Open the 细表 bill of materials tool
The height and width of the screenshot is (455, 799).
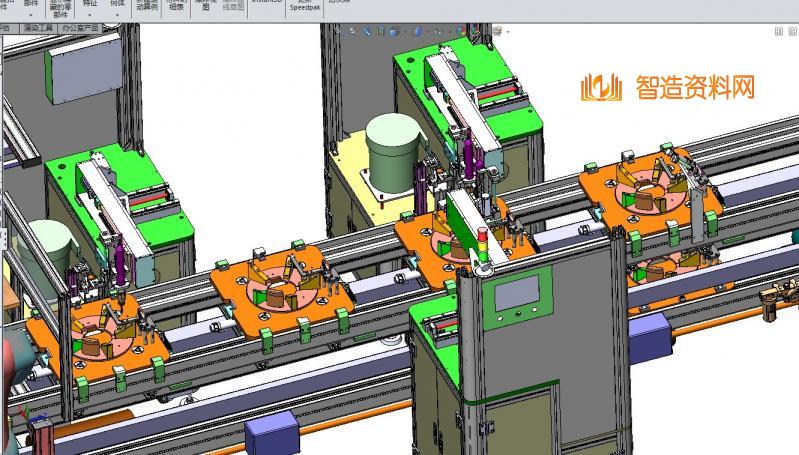(177, 6)
